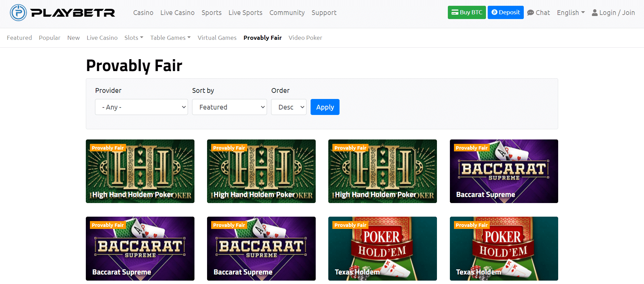644x284 pixels.
Task: Open the Community menu item
Action: (287, 13)
